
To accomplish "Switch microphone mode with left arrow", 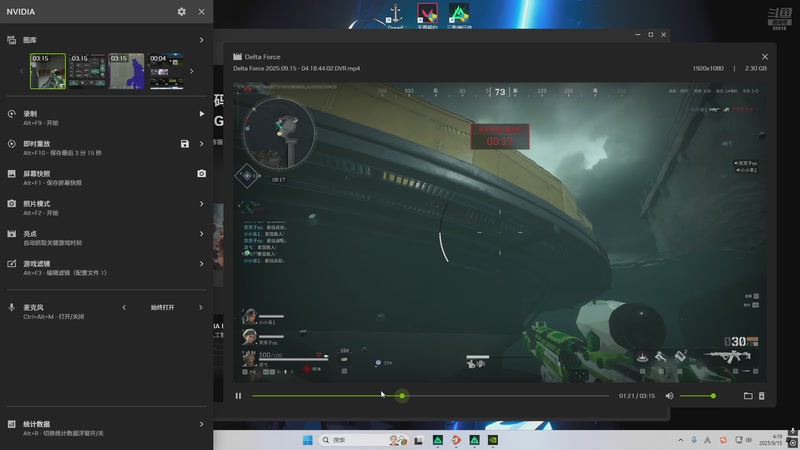I will [x=124, y=307].
